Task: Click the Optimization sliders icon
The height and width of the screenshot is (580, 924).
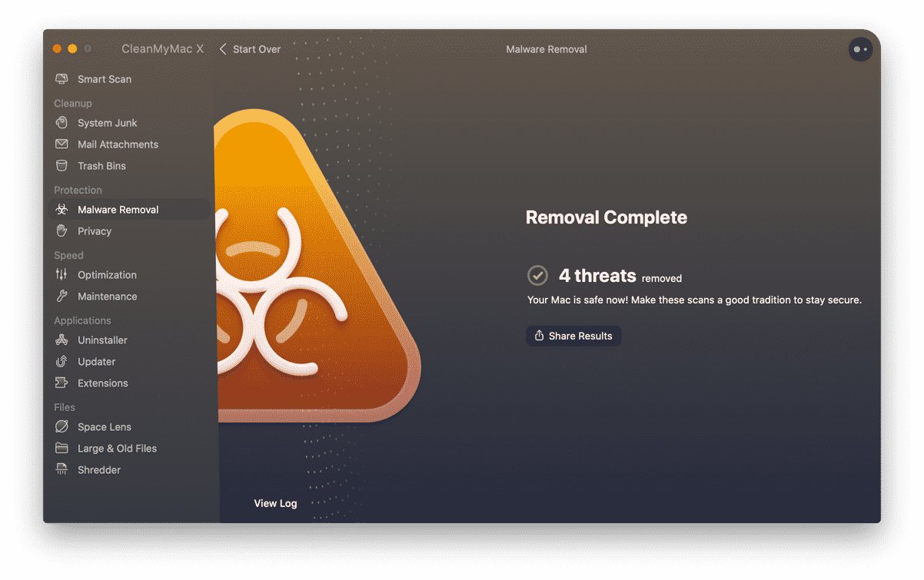Action: coord(61,275)
